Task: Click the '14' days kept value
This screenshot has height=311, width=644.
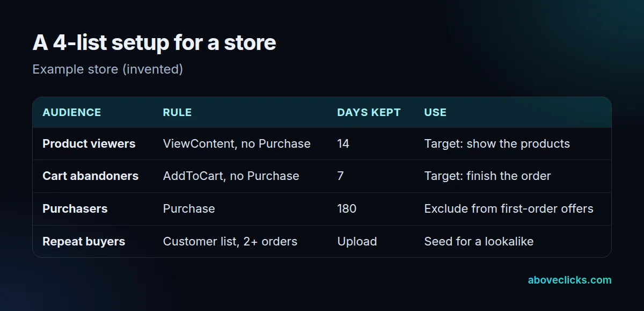Action: click(x=343, y=144)
